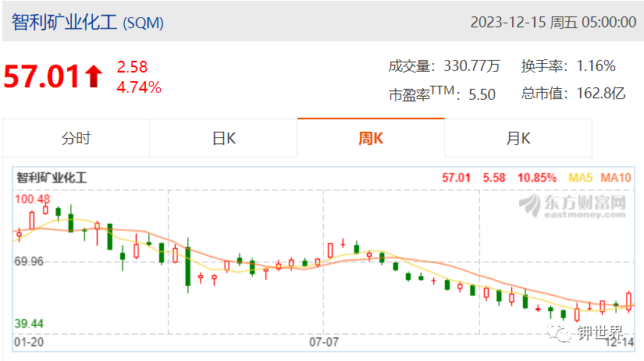Click the red up-arrow price icon
The image size is (644, 361).
pos(94,76)
